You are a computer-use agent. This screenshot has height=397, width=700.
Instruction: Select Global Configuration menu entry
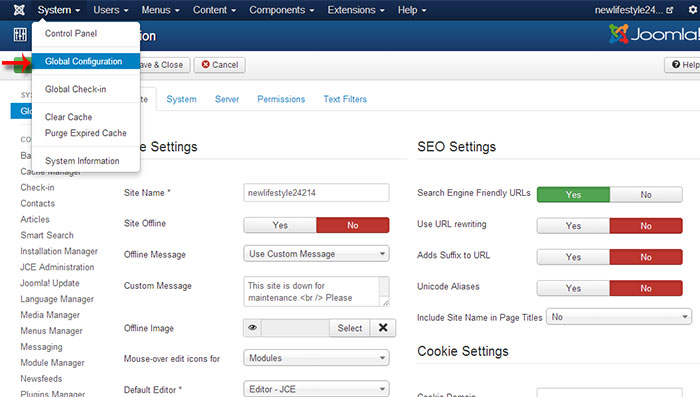[x=86, y=61]
